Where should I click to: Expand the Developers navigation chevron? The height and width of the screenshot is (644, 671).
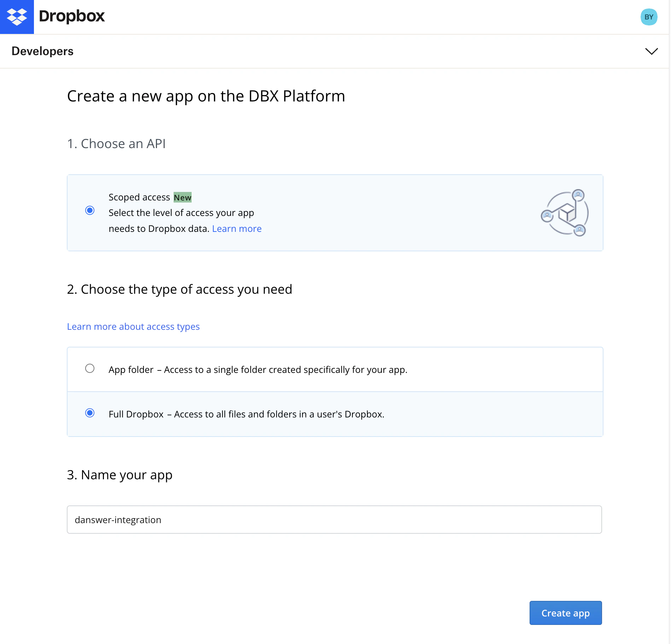click(x=651, y=51)
